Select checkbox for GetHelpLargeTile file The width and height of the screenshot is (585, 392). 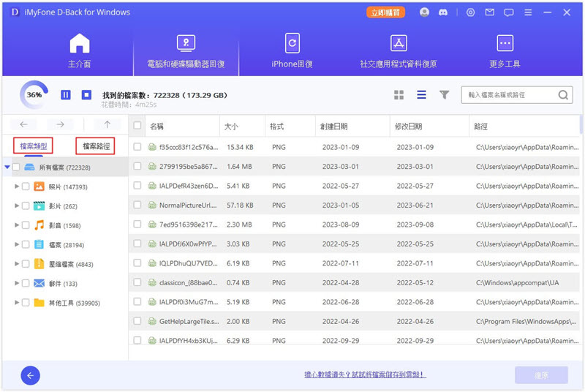coord(137,321)
